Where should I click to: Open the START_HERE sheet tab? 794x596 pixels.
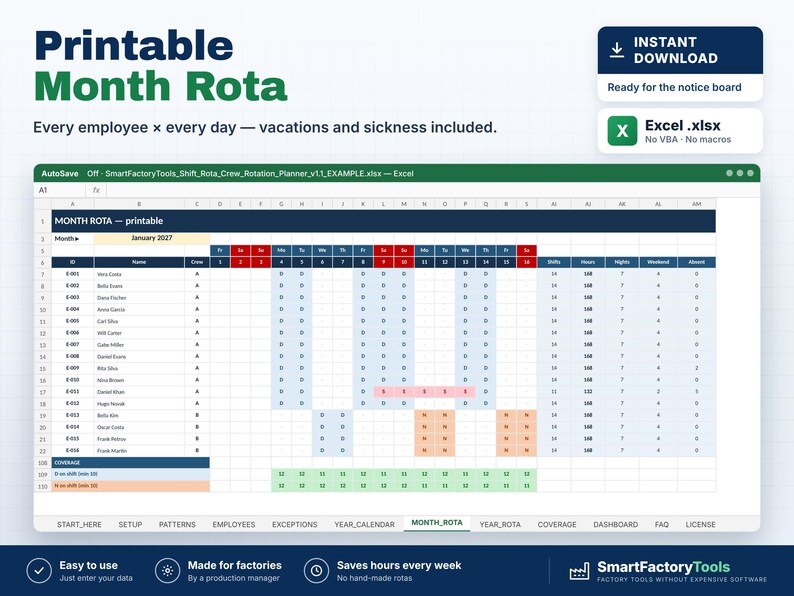coord(79,525)
